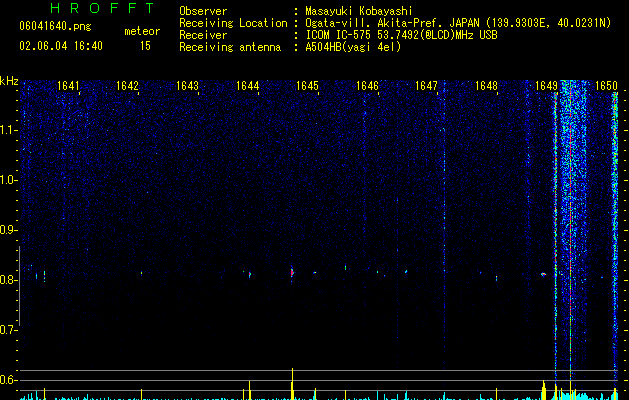
Task: Click the 1644 time marker
Action: click(248, 86)
